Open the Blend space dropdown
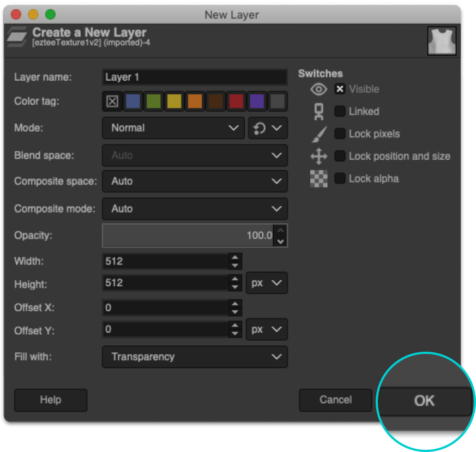 click(x=195, y=155)
